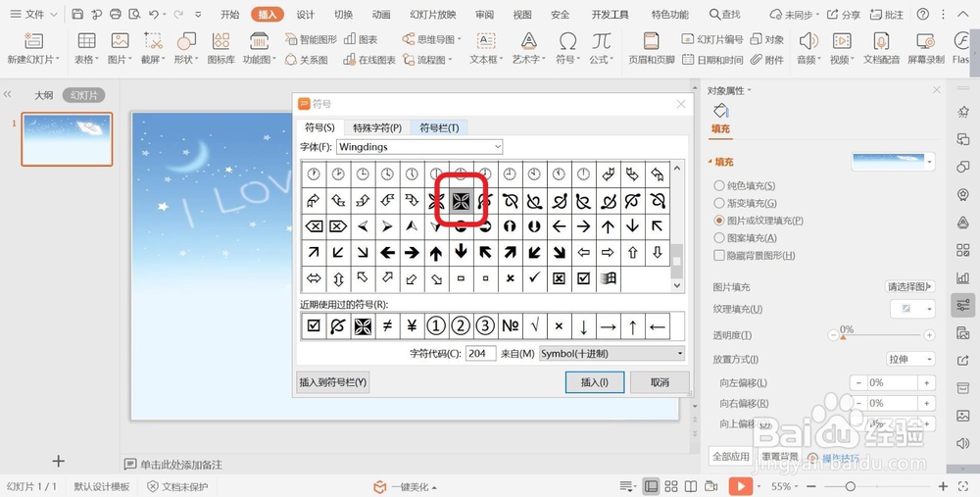Open the File (文件) menu dropdown

33,14
